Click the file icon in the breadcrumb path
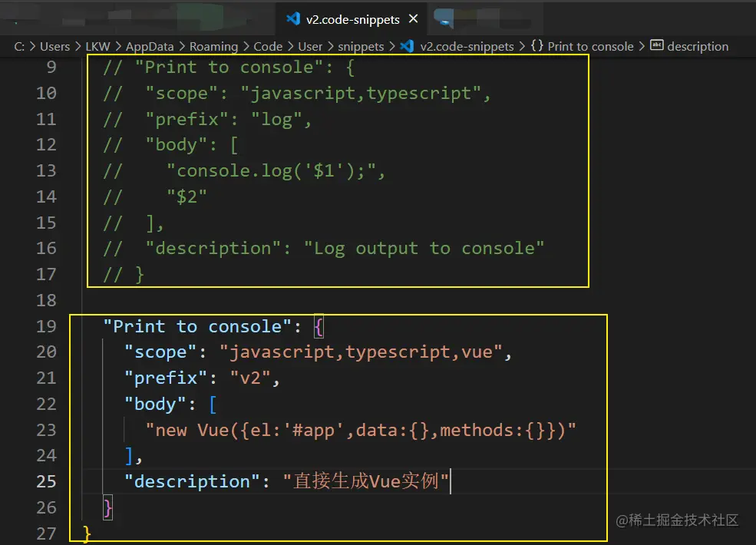 coord(407,46)
